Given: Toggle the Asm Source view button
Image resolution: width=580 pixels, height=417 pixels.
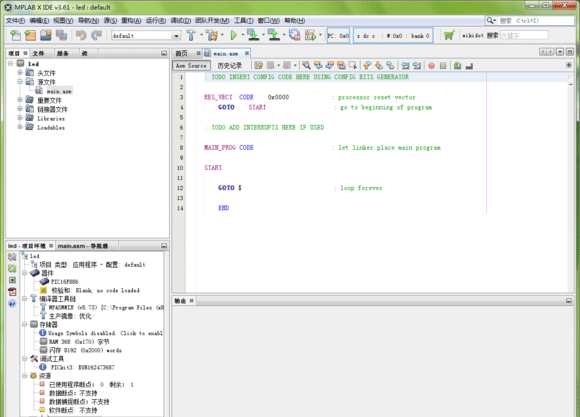Looking at the screenshot, I should [191, 65].
